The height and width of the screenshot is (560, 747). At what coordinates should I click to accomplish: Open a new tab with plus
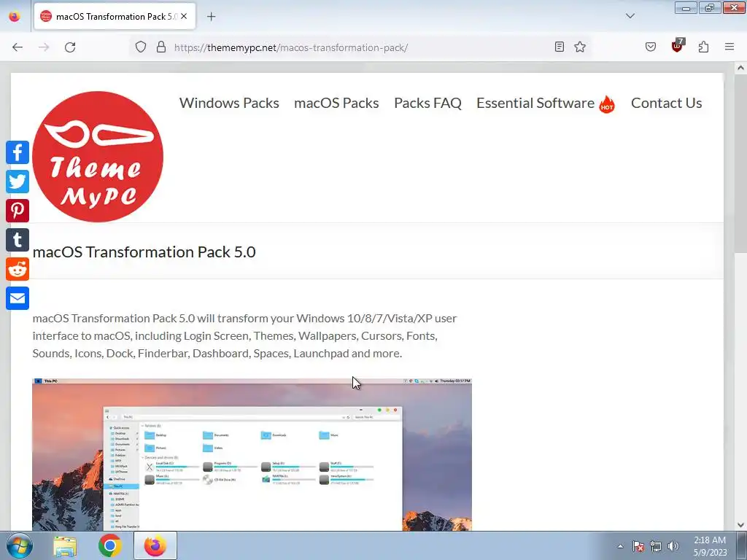pyautogui.click(x=211, y=17)
